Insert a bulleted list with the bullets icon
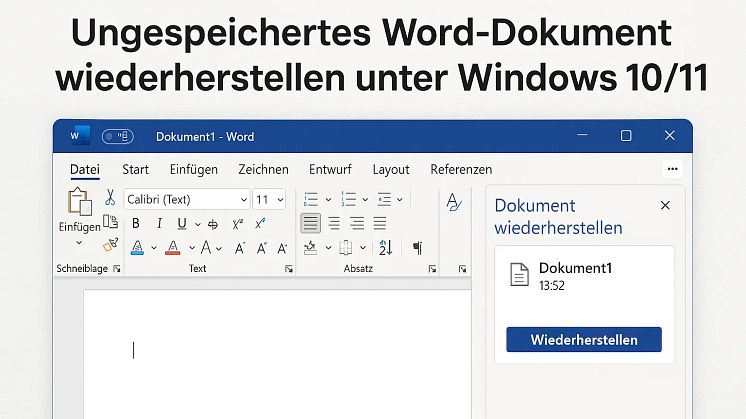The width and height of the screenshot is (746, 419). point(311,199)
